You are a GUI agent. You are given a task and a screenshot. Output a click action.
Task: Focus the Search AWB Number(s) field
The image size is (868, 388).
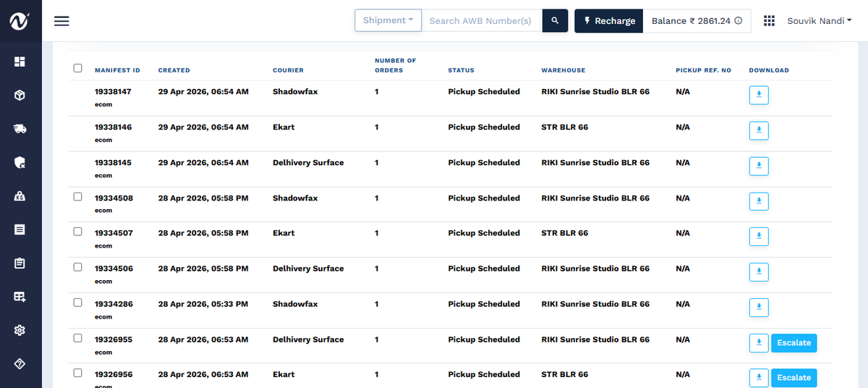[482, 20]
